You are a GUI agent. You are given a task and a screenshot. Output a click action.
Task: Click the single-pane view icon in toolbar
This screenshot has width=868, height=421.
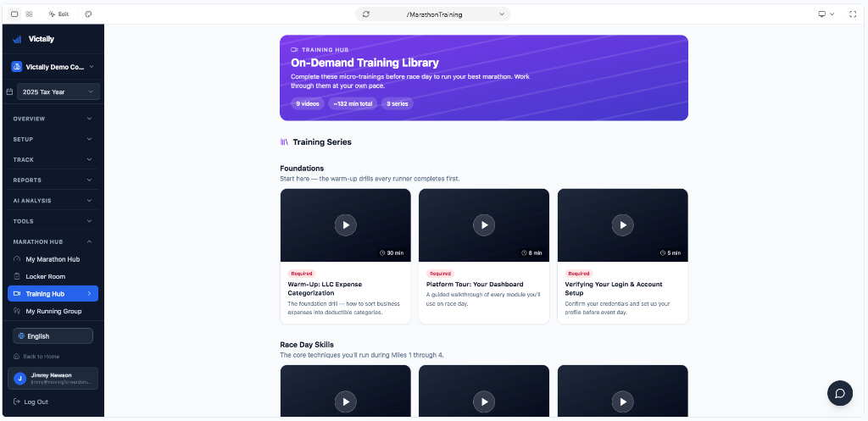point(15,14)
